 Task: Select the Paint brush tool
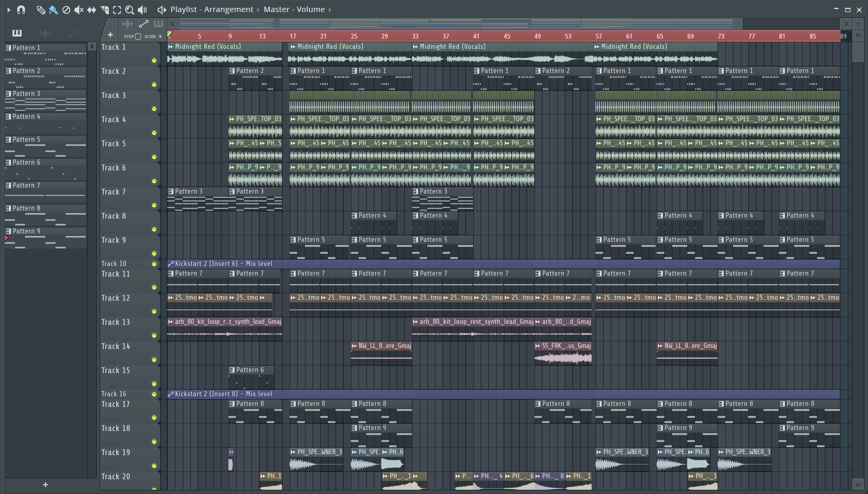pyautogui.click(x=54, y=10)
